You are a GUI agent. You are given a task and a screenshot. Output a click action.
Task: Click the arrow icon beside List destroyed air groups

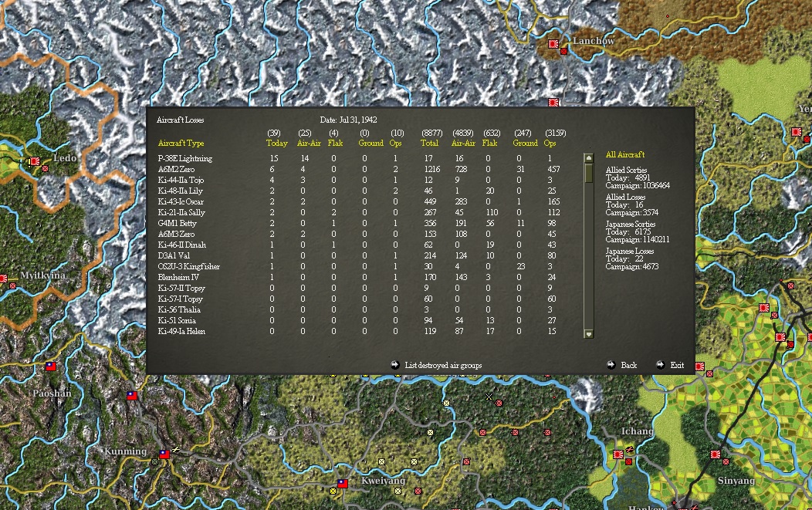pyautogui.click(x=395, y=364)
